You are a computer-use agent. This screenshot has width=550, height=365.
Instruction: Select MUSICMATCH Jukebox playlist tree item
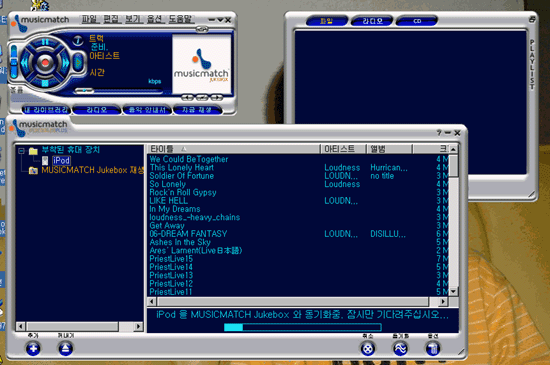click(93, 170)
